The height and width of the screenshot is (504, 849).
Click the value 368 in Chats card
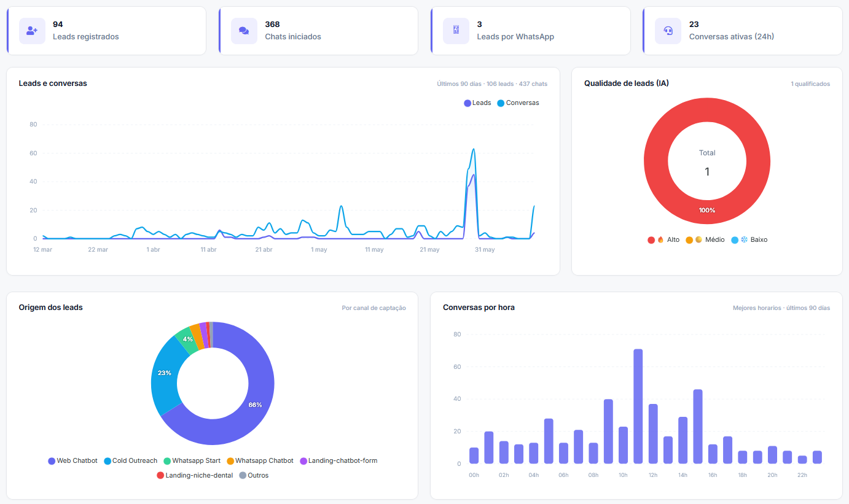[x=272, y=25]
